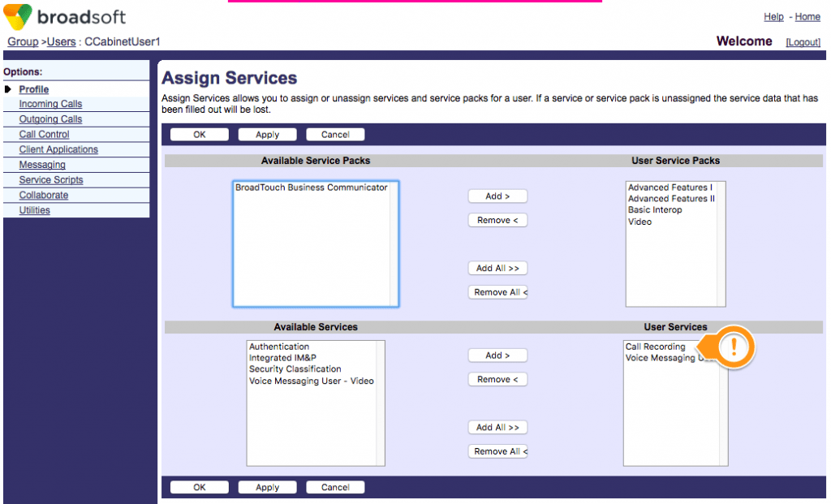
Task: Open the Messaging section
Action: point(43,165)
